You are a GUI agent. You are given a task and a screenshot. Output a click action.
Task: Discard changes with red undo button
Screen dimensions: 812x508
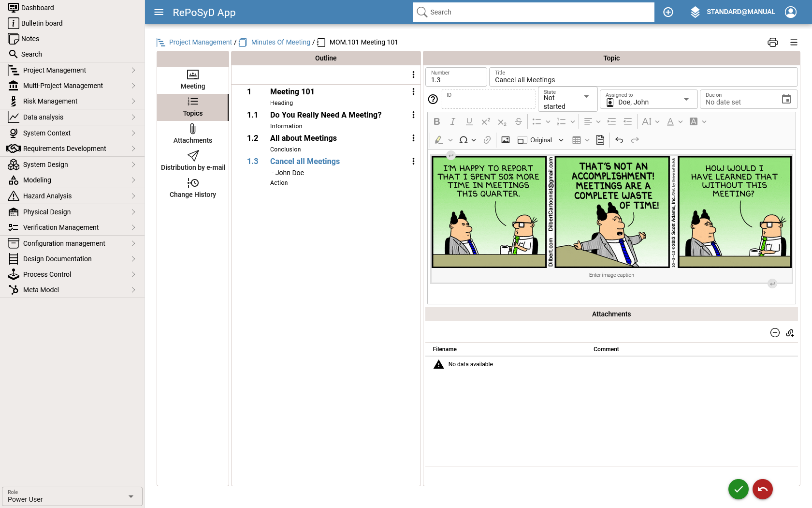[763, 489]
